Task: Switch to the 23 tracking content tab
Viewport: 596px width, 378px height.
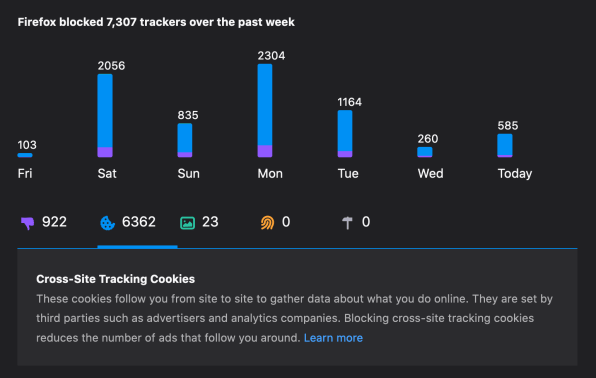Action: click(x=217, y=223)
